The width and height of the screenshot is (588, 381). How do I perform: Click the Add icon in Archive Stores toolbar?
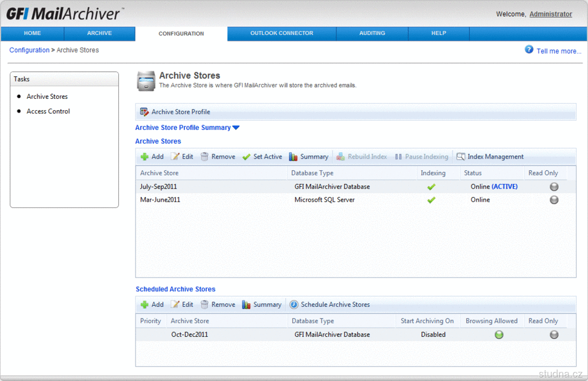(x=145, y=157)
